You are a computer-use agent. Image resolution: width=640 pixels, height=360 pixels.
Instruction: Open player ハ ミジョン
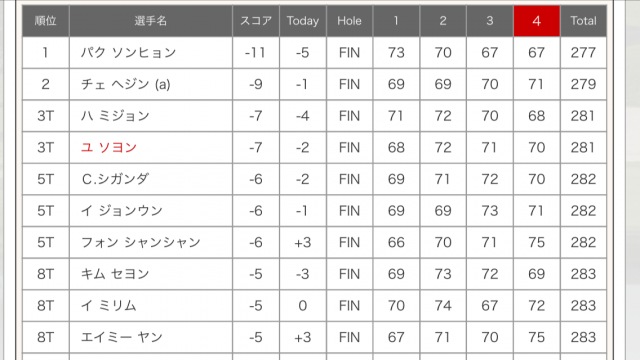115,116
